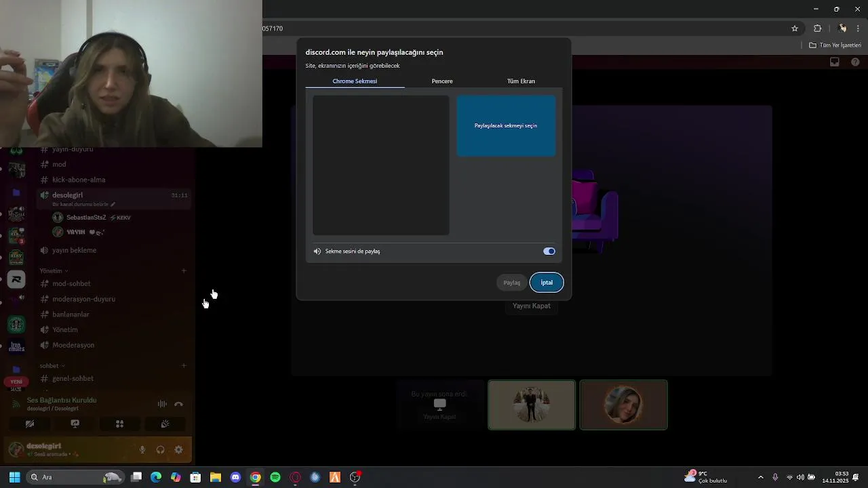Open Discord app from taskbar

click(235, 477)
